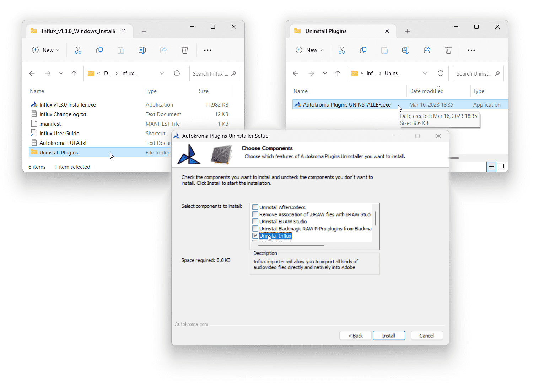
Task: Click the Search Influx input field
Action: 211,73
